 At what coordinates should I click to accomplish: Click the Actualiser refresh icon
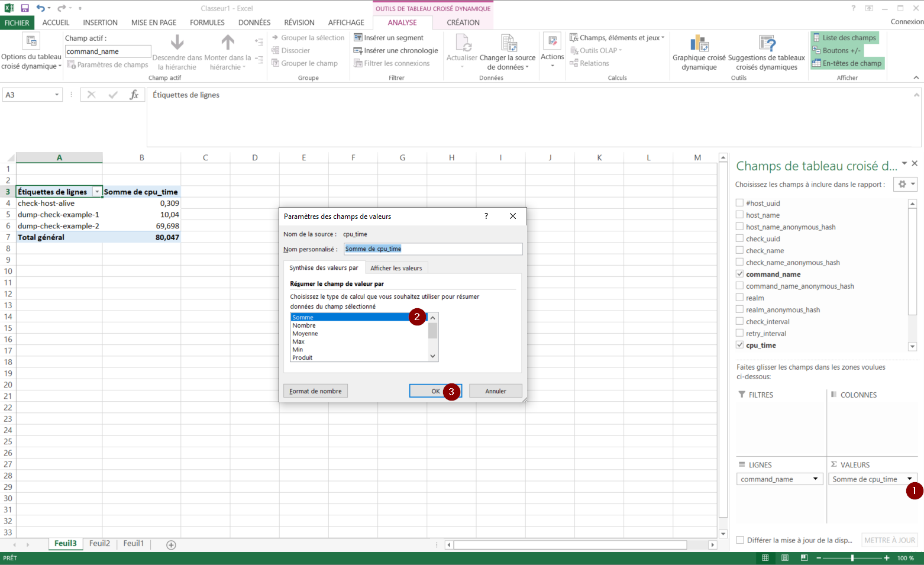(x=462, y=44)
